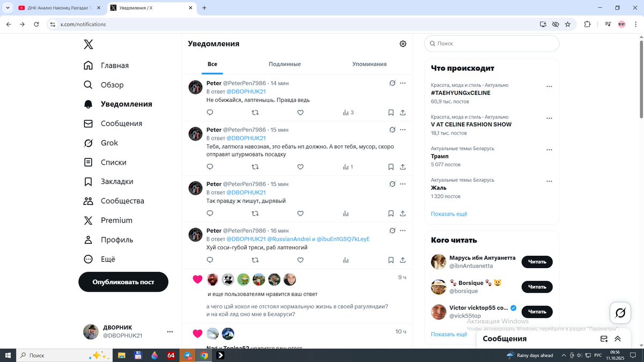Open Telegram from the Windows taskbar
The width and height of the screenshot is (644, 362).
(x=188, y=355)
